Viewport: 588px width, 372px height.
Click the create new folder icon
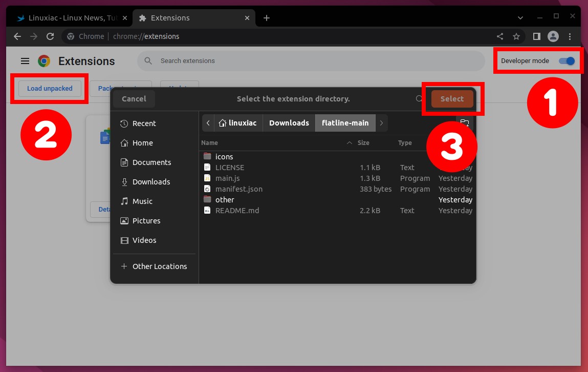[465, 123]
